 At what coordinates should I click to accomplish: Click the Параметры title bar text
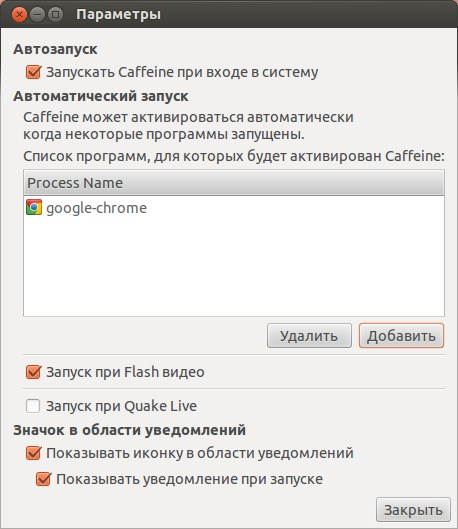point(118,15)
